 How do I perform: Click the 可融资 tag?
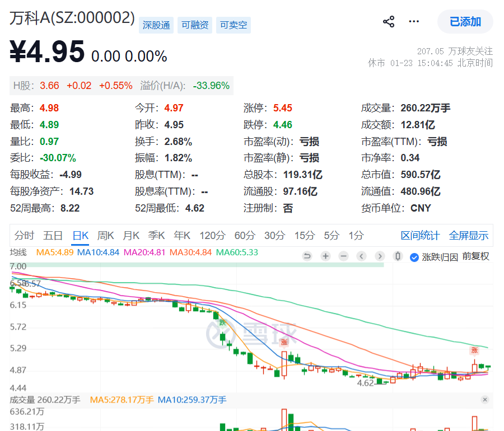pos(195,25)
